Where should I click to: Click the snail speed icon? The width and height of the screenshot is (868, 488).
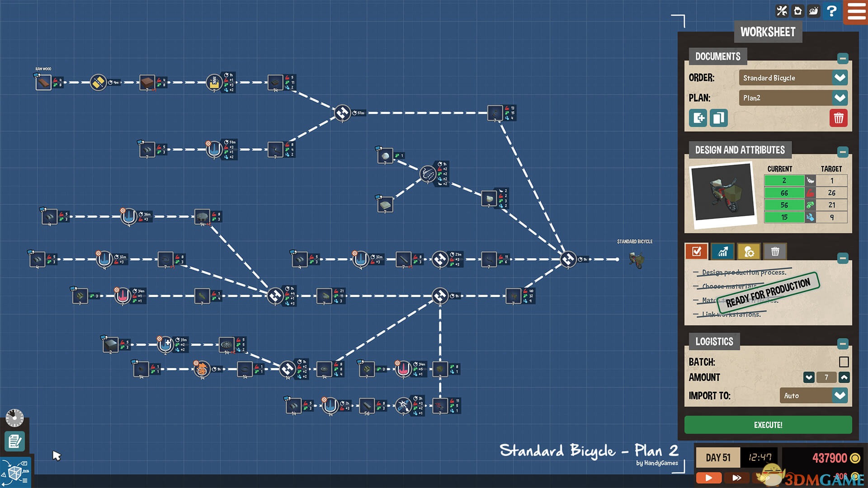[x=814, y=10]
